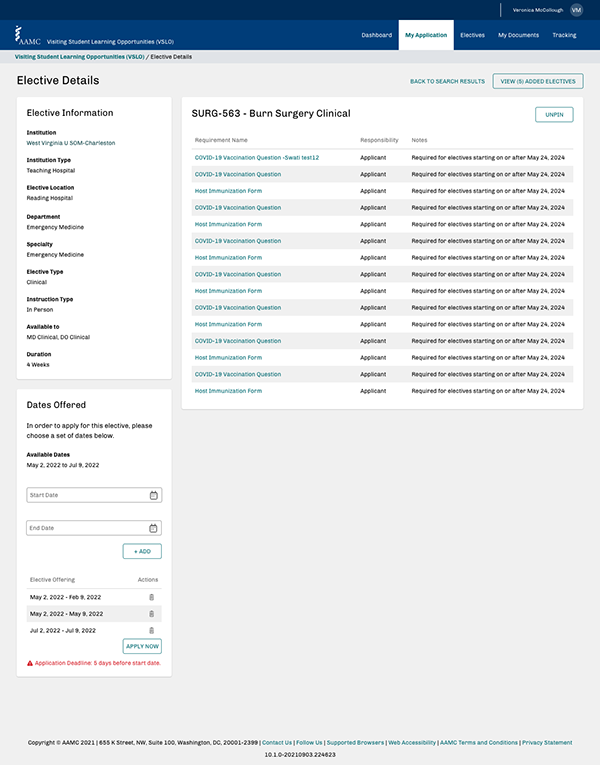Open the Tracking tab

564,35
